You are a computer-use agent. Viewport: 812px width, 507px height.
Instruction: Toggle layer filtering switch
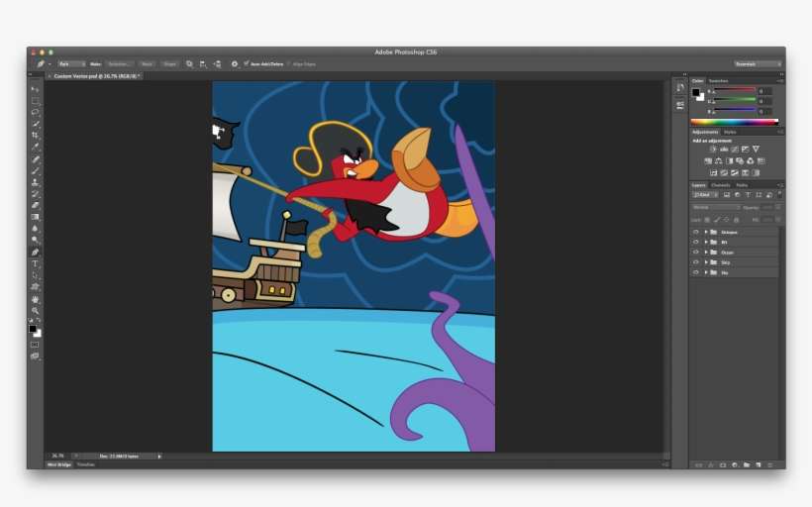tap(779, 195)
